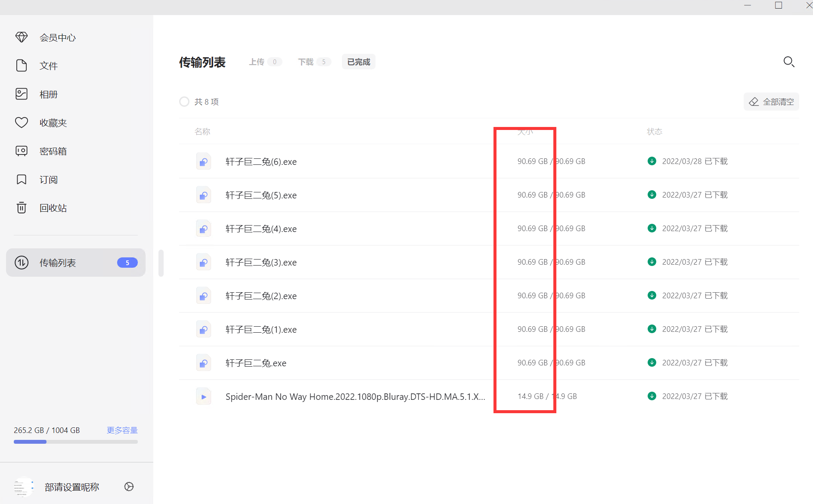Click the 更多容量 link
The image size is (813, 504).
coord(122,430)
